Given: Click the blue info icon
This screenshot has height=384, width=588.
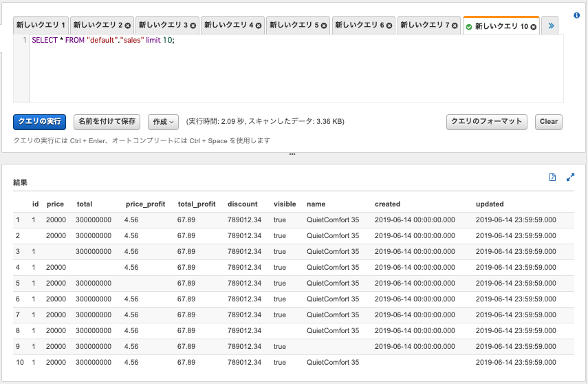Looking at the screenshot, I should [577, 15].
